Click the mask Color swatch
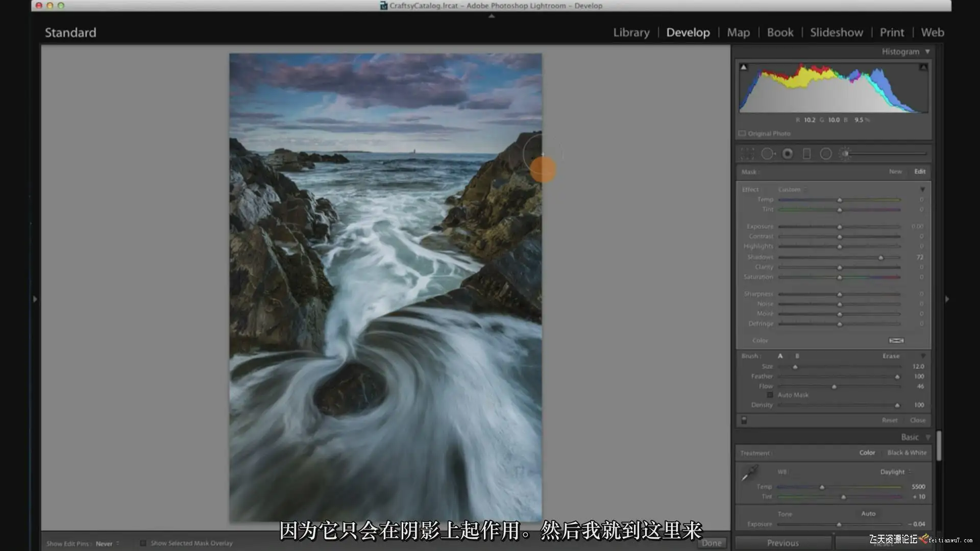980x551 pixels. [896, 340]
